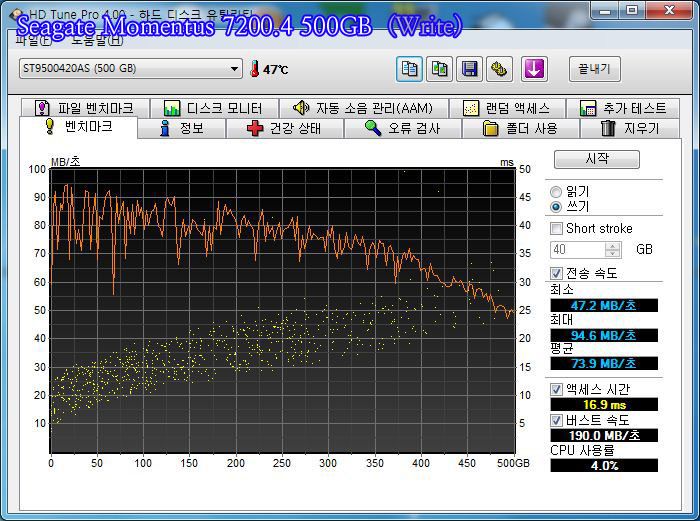
Task: Close the HD Tune Pro window
Action: coord(669,10)
